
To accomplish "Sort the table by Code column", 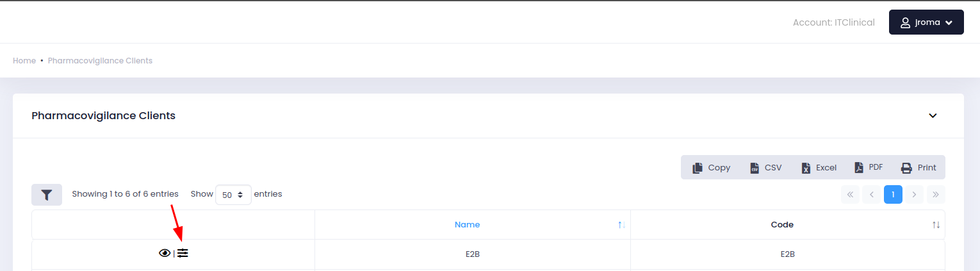I will click(782, 225).
